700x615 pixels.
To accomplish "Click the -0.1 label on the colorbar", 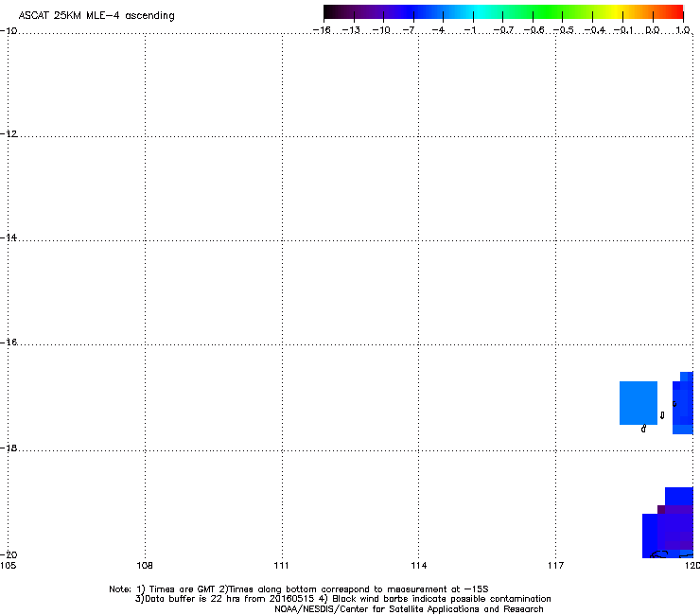I will pyautogui.click(x=623, y=30).
